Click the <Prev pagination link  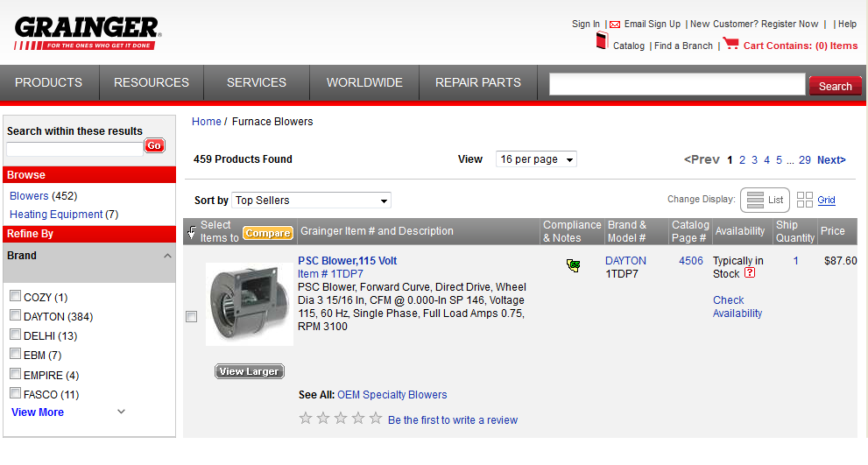pyautogui.click(x=702, y=159)
